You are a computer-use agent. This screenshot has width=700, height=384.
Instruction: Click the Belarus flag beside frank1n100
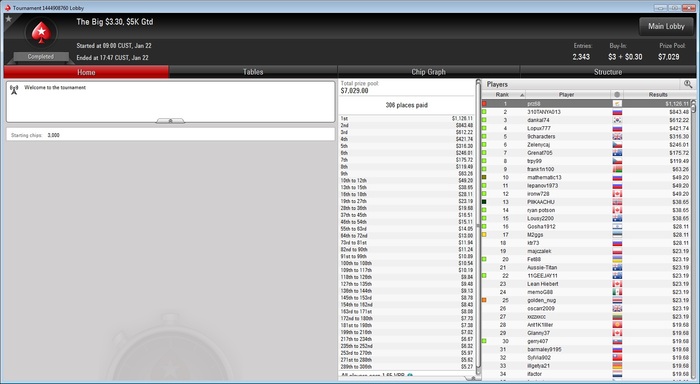pyautogui.click(x=617, y=169)
